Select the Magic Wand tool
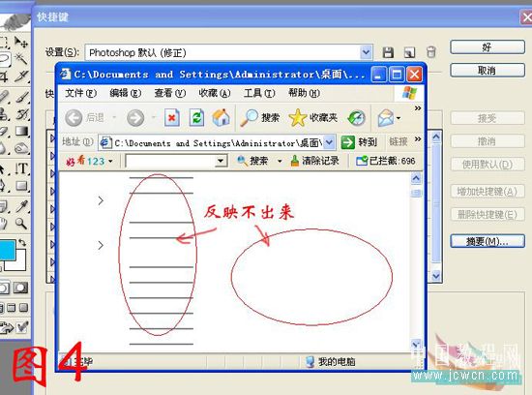 coord(21,59)
